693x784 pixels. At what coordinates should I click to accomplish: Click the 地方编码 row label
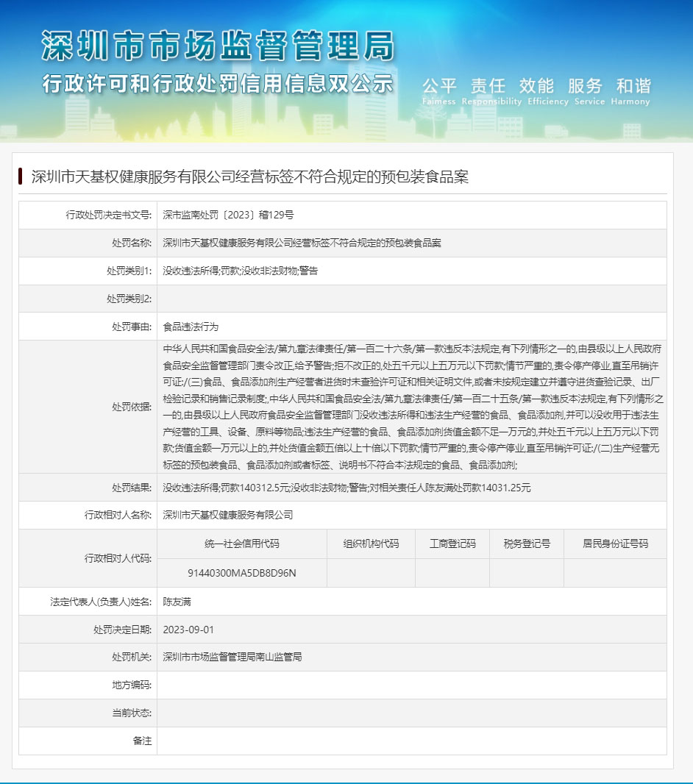(x=132, y=685)
